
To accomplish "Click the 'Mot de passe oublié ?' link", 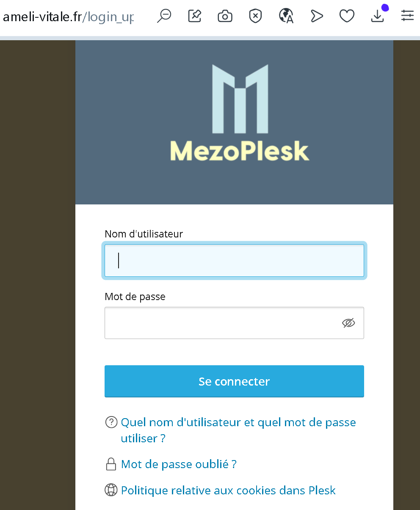I will tap(179, 464).
